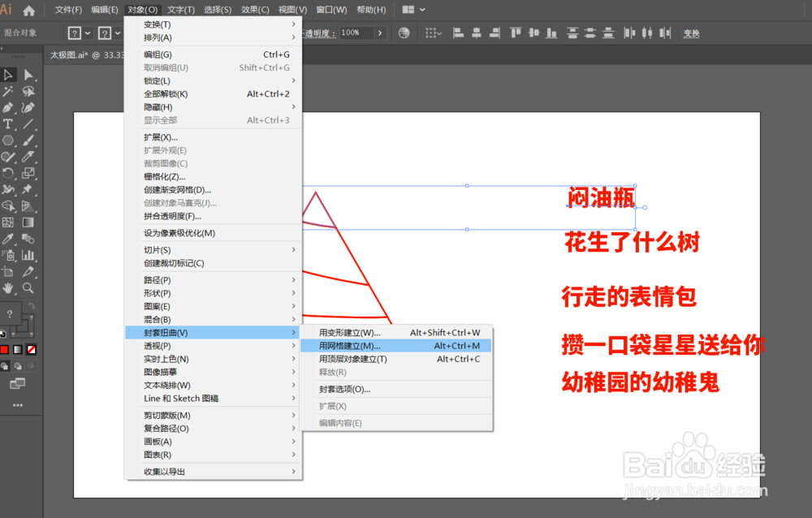Enable Draw Behind mode
Image resolution: width=812 pixels, height=518 pixels.
18,366
